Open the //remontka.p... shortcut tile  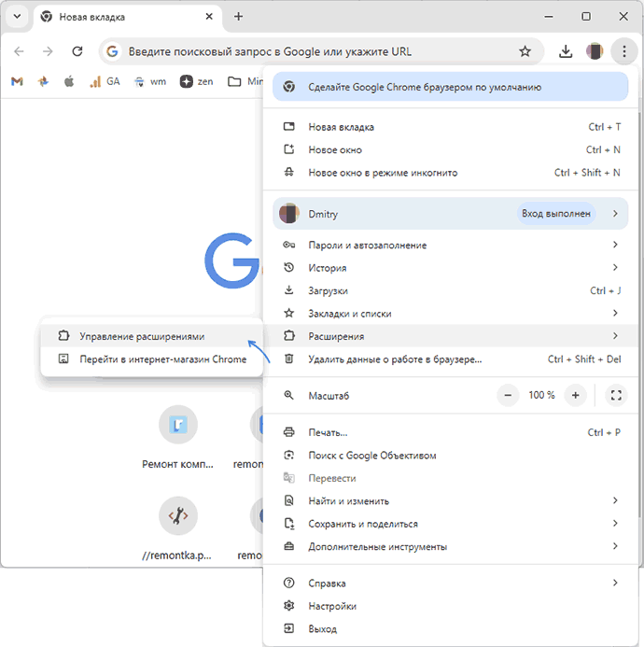coord(178,528)
